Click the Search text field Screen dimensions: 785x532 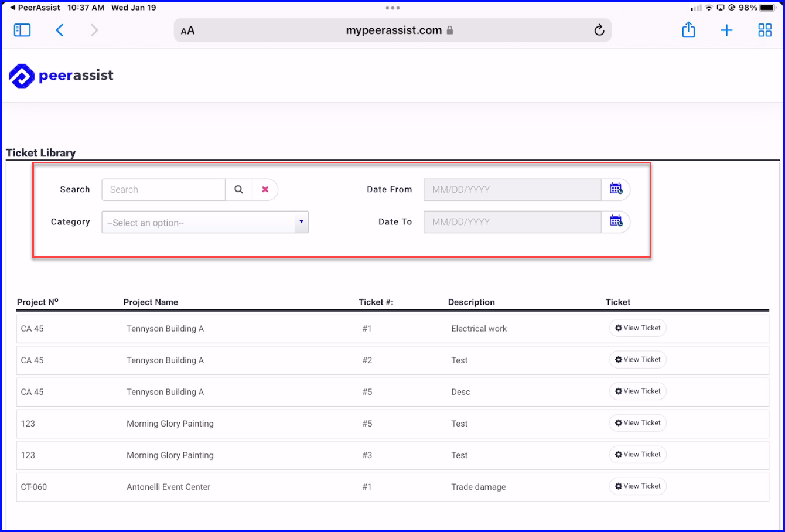tap(163, 189)
